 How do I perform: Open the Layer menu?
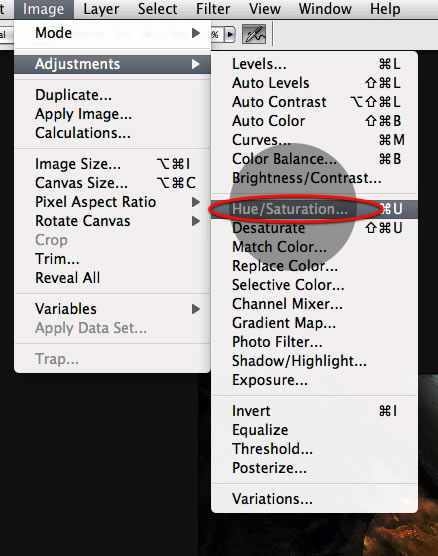(101, 9)
